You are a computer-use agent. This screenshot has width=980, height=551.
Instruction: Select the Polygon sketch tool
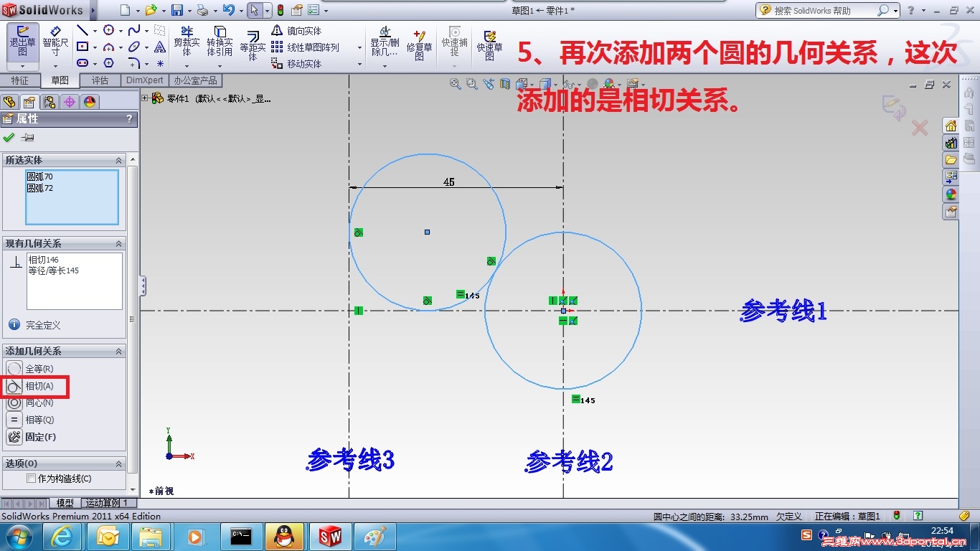(108, 63)
